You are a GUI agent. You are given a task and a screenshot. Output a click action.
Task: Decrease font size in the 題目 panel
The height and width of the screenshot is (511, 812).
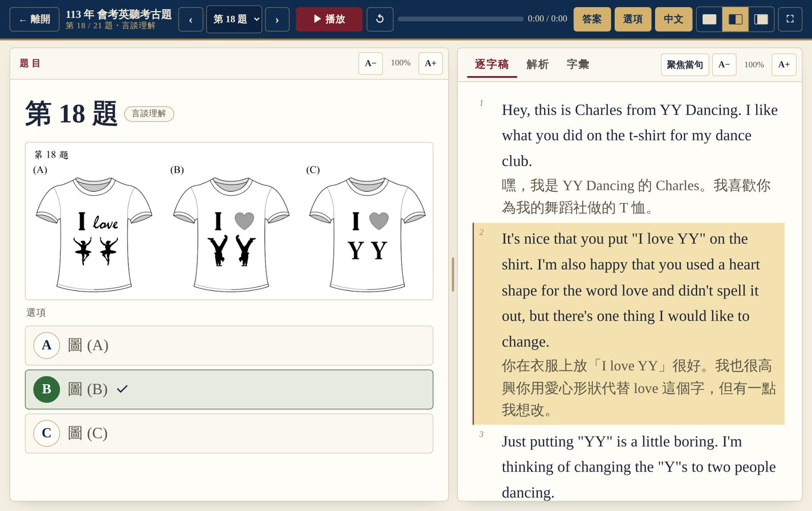370,63
